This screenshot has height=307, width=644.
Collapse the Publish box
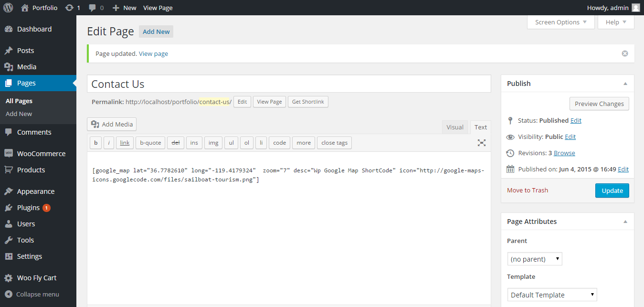[625, 84]
